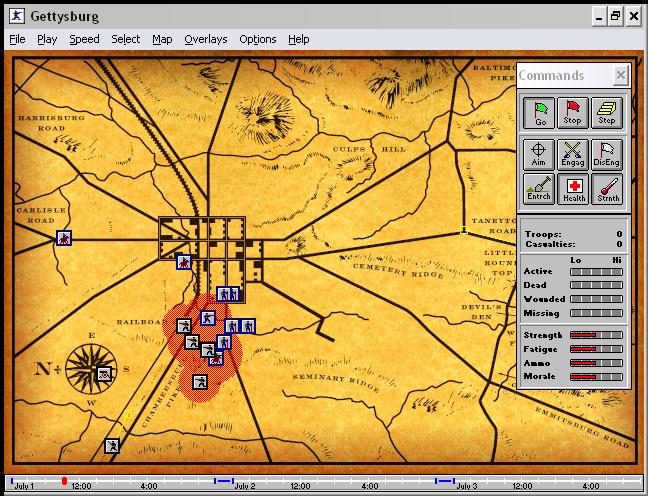Show the Strnth thermometer overlay
This screenshot has width=648, height=496.
pos(607,189)
